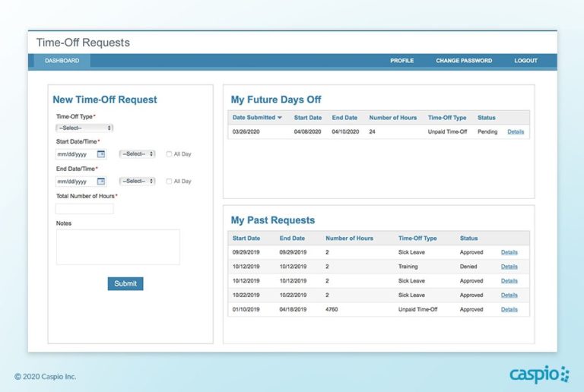Submit the new time-off request

[125, 283]
